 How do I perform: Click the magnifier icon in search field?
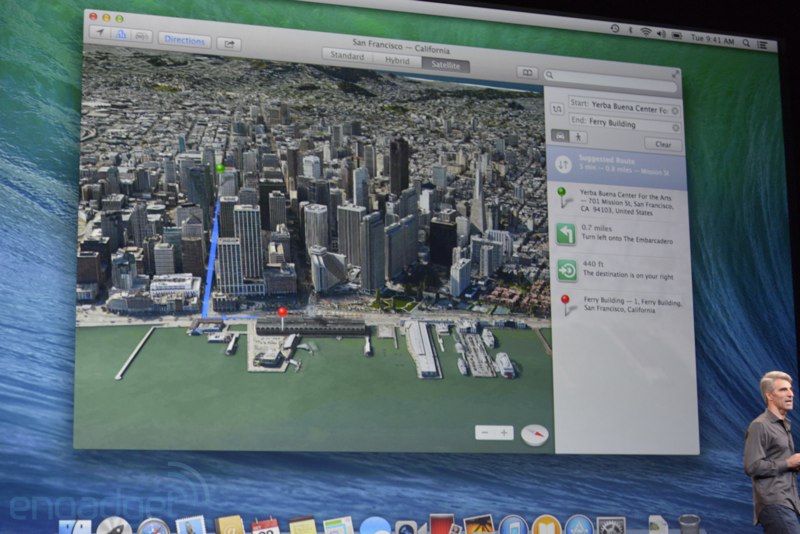click(x=549, y=74)
